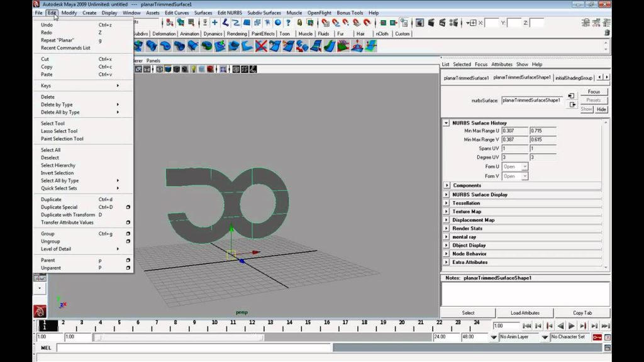Image resolution: width=644 pixels, height=362 pixels.
Task: Click the Maya logo icon in left toolbox
Action: (x=40, y=311)
